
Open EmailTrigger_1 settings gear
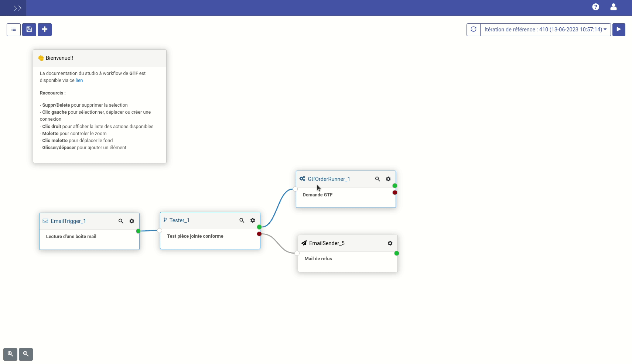(131, 221)
